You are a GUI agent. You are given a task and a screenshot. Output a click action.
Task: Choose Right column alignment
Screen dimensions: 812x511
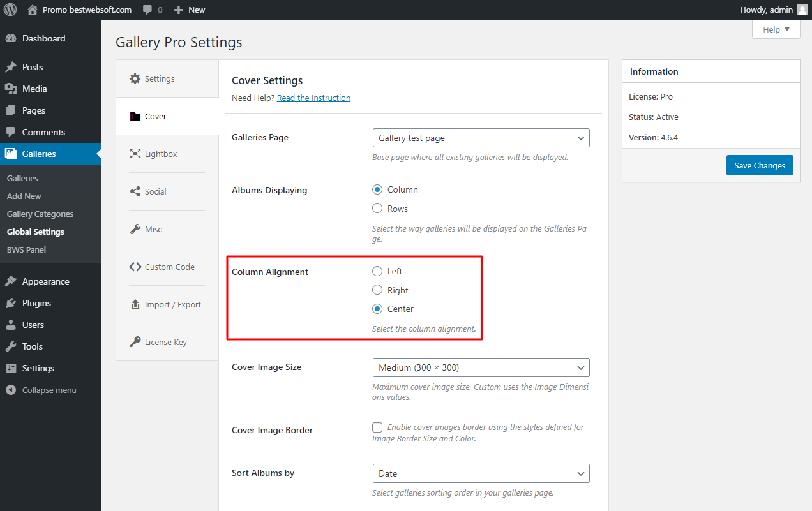click(x=377, y=290)
